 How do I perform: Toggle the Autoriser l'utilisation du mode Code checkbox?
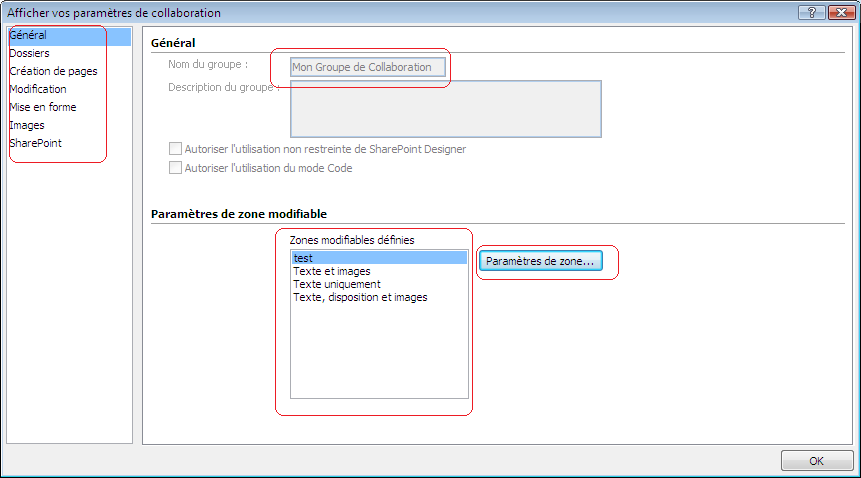click(x=176, y=168)
